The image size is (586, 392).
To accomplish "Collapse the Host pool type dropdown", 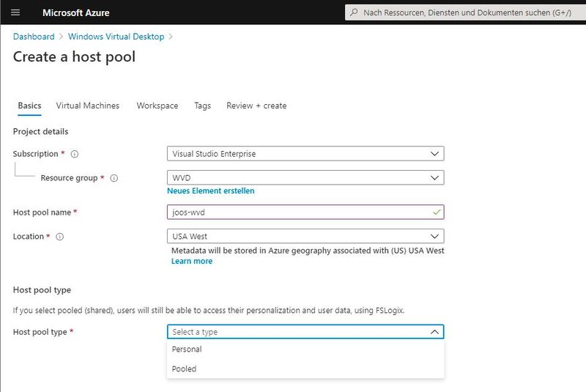I will [305, 332].
